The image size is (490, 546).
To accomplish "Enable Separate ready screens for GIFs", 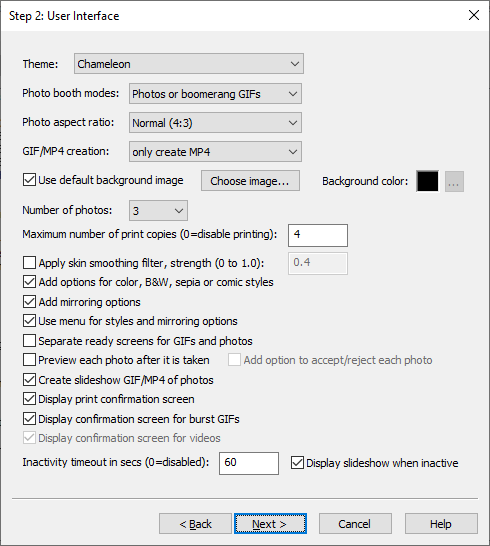I will click(29, 341).
